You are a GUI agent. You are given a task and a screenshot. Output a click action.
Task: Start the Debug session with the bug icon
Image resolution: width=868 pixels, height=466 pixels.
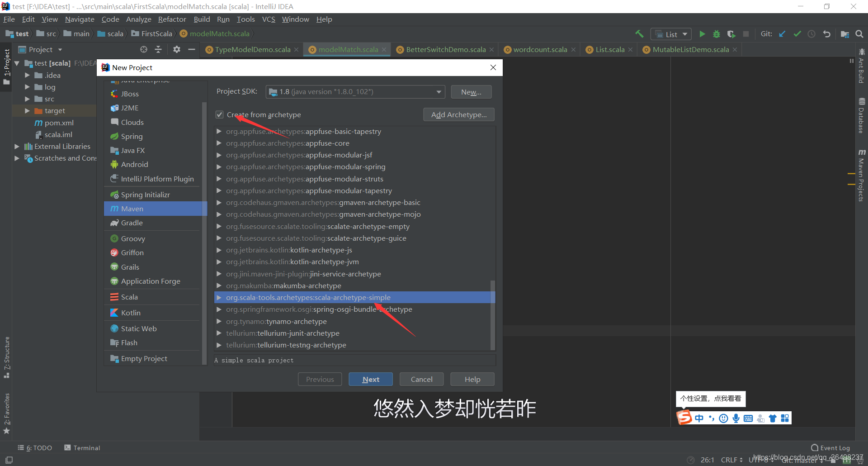click(717, 34)
